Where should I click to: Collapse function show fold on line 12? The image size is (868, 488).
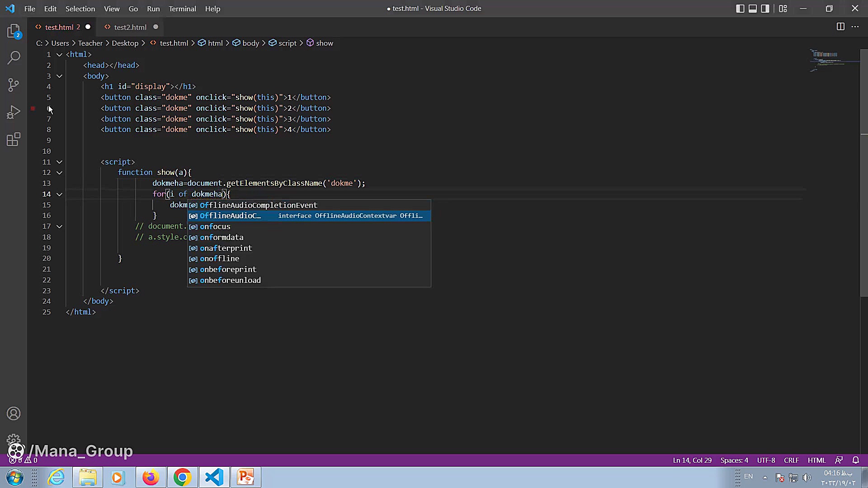[59, 173]
